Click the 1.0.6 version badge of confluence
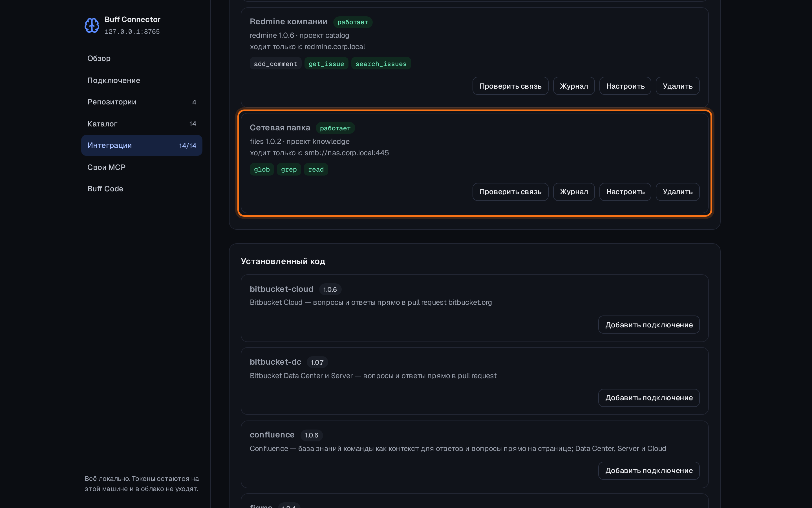 (311, 435)
